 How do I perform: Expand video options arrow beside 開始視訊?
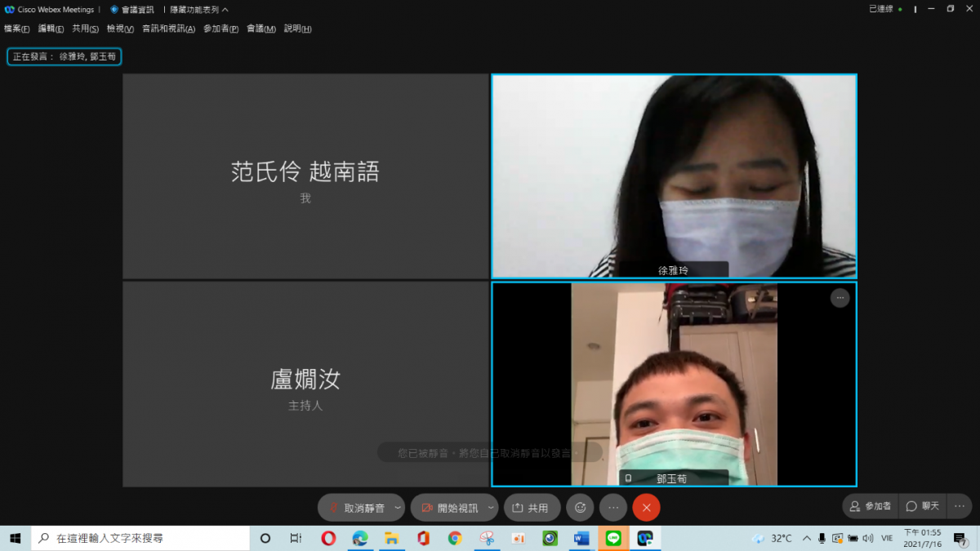click(x=491, y=508)
